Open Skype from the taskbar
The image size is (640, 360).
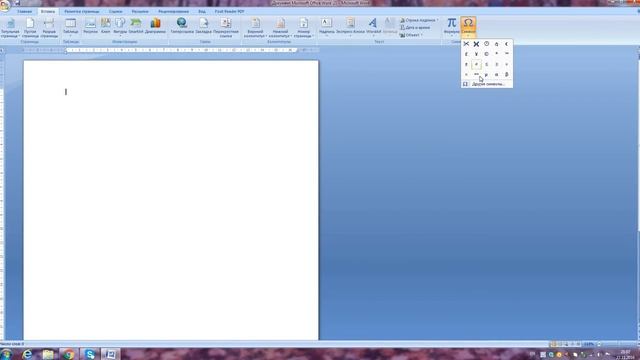click(x=90, y=354)
